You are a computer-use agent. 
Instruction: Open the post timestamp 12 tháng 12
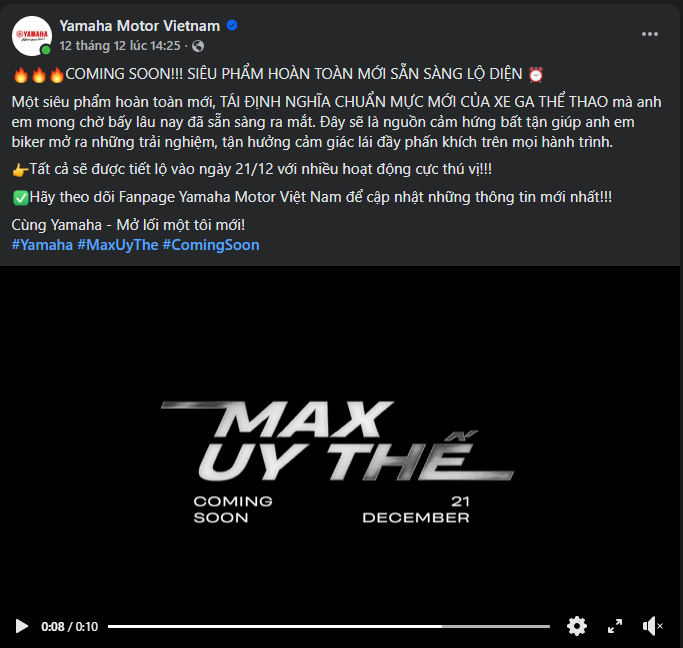[120, 46]
